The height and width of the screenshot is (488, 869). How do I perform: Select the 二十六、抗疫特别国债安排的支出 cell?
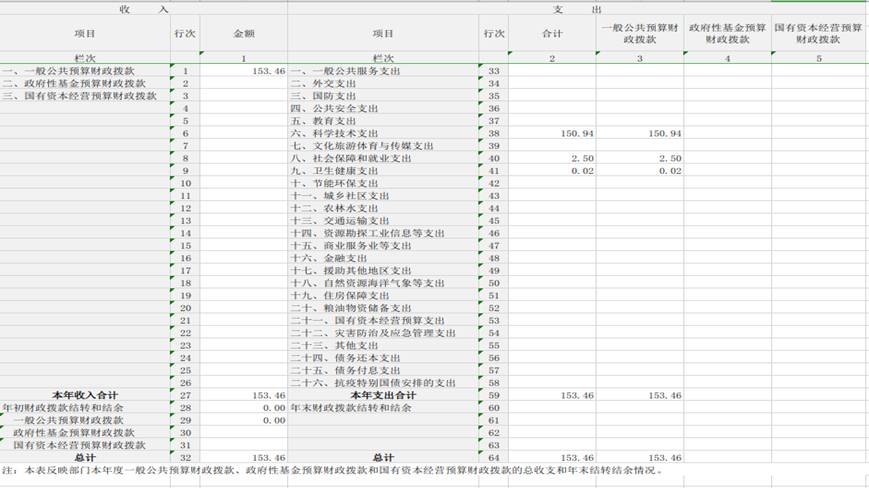pyautogui.click(x=373, y=383)
